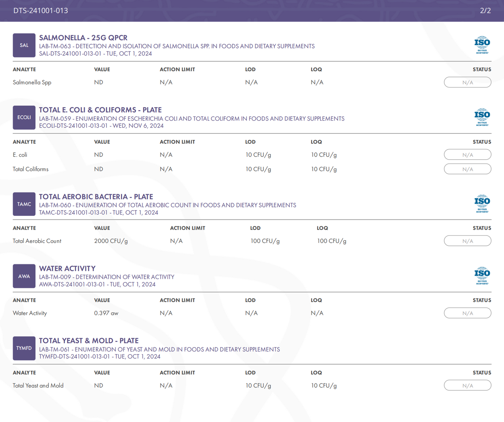
Task: Click the Salmonella Spp N/A status pill
Action: tap(467, 83)
